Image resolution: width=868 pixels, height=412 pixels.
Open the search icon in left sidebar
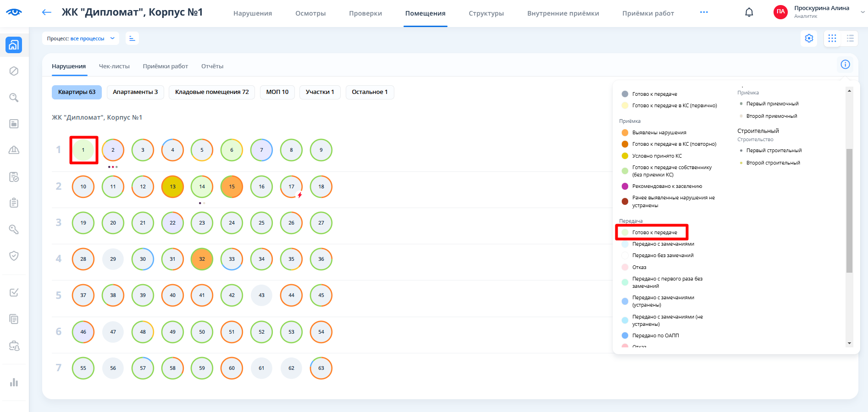[x=14, y=98]
